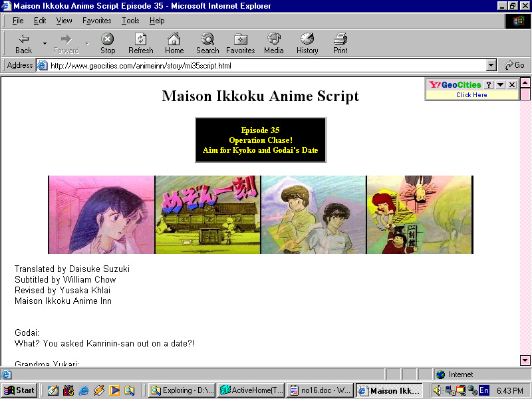Open the Favorites menu

tap(96, 21)
